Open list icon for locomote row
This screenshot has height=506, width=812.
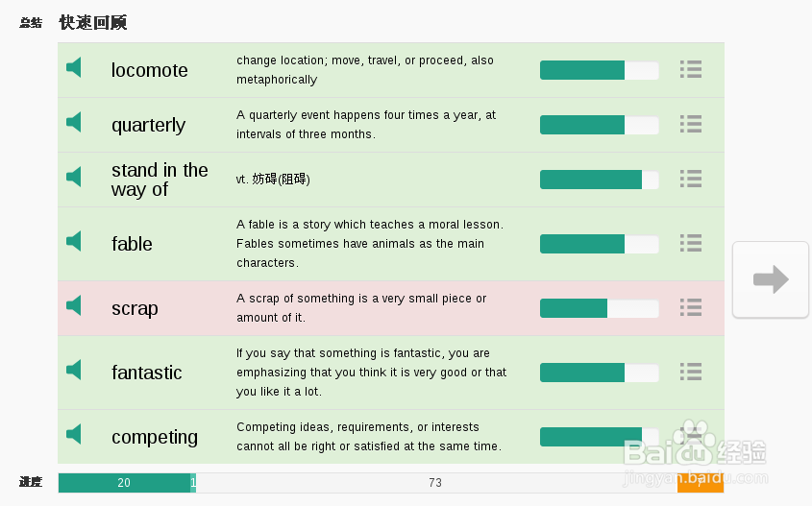(x=690, y=69)
